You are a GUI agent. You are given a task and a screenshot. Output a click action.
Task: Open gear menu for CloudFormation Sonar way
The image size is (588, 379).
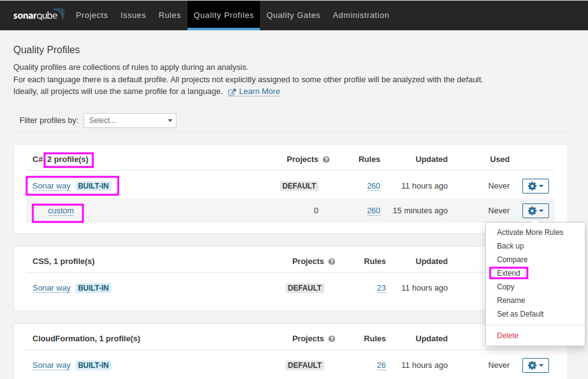click(535, 365)
